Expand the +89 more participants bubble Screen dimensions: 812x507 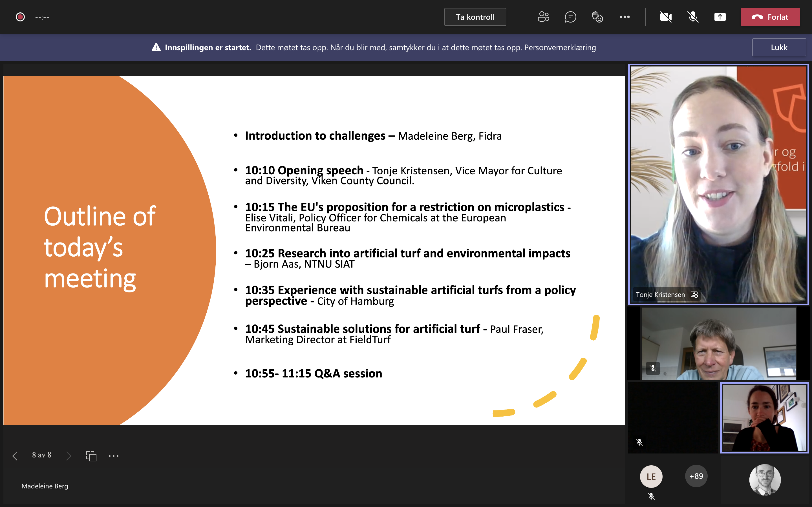click(x=696, y=476)
